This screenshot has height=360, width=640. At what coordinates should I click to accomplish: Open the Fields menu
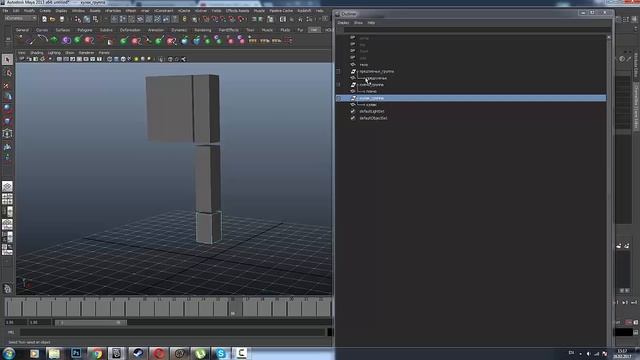click(216, 11)
